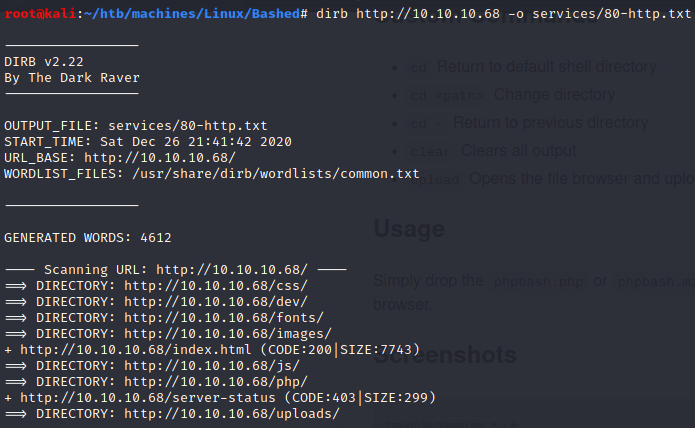This screenshot has height=428, width=695.
Task: Click the Scanning URL header line
Action: [x=176, y=270]
